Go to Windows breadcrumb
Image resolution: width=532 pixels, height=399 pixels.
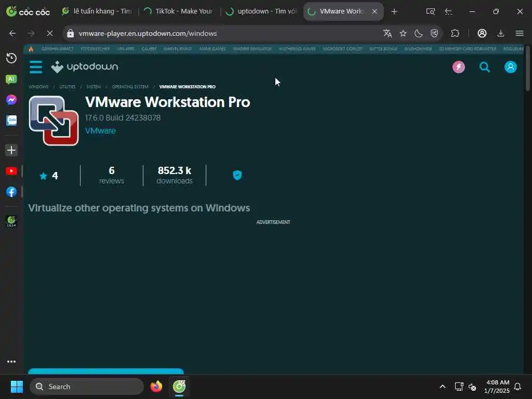(x=38, y=87)
